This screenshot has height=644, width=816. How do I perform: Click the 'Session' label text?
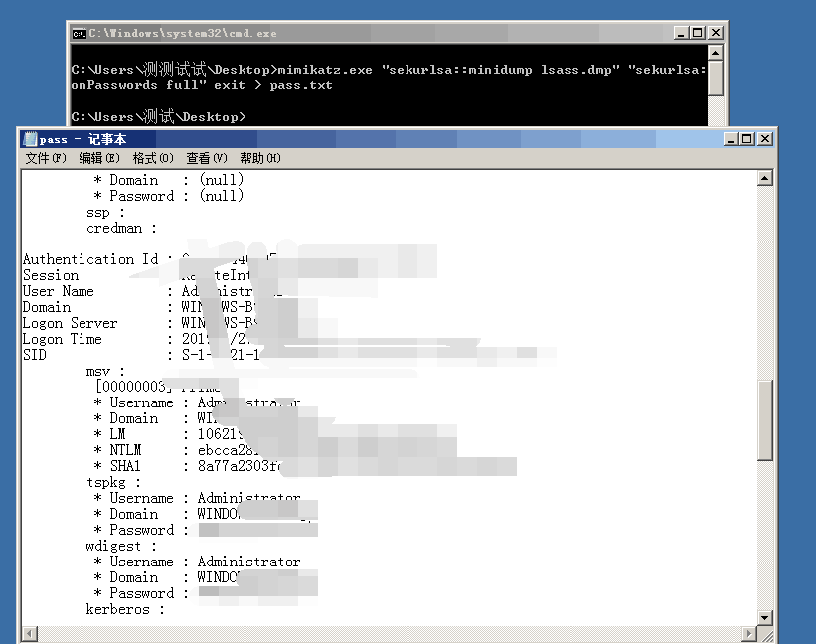coord(51,275)
